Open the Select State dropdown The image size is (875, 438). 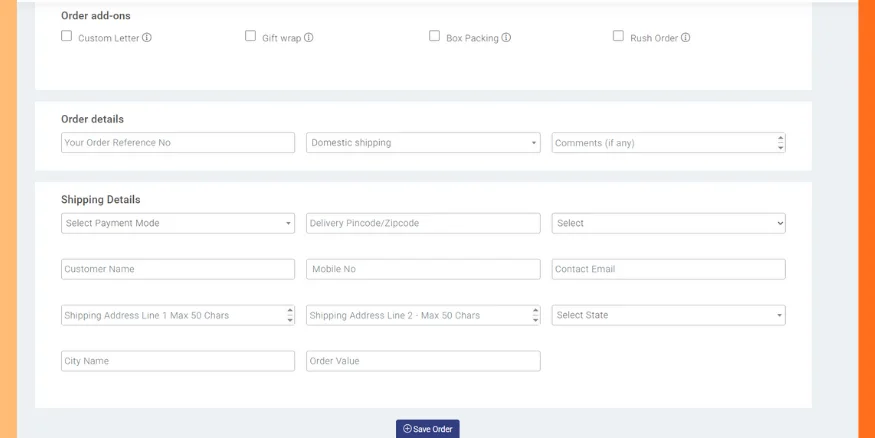coord(669,315)
